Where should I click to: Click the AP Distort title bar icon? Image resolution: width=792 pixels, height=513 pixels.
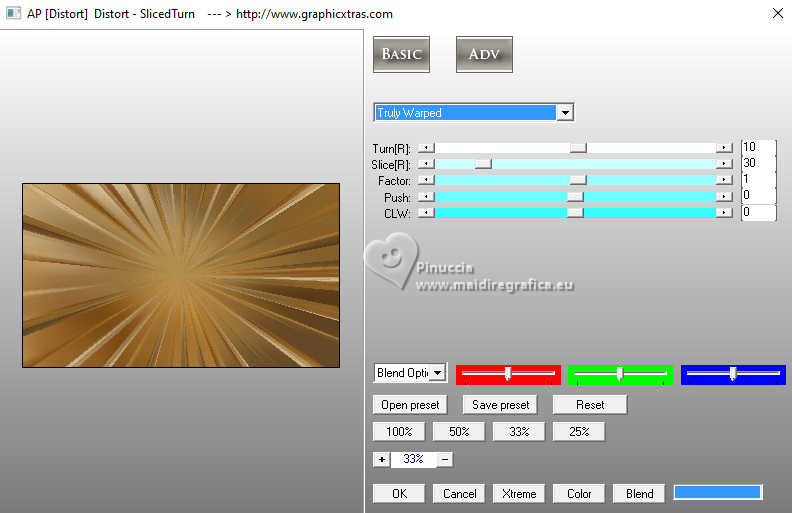(x=13, y=14)
